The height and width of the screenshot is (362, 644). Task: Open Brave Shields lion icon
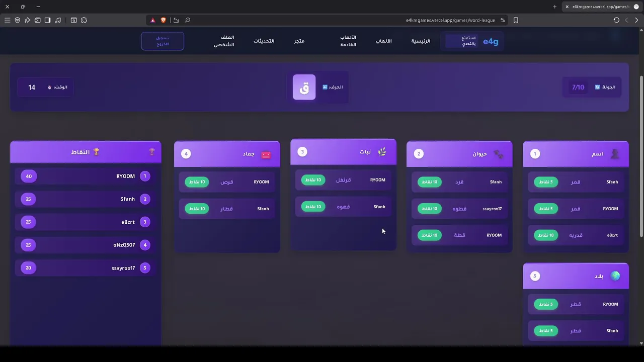click(x=164, y=20)
